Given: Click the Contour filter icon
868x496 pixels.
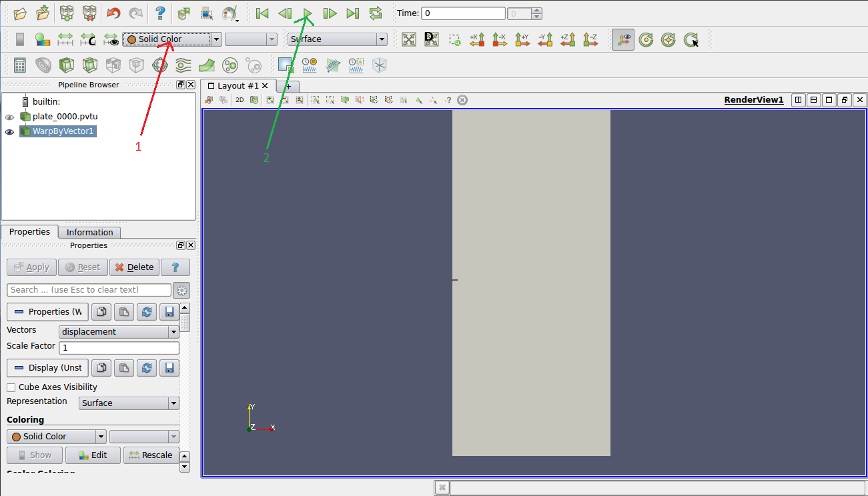Looking at the screenshot, I should 43,65.
